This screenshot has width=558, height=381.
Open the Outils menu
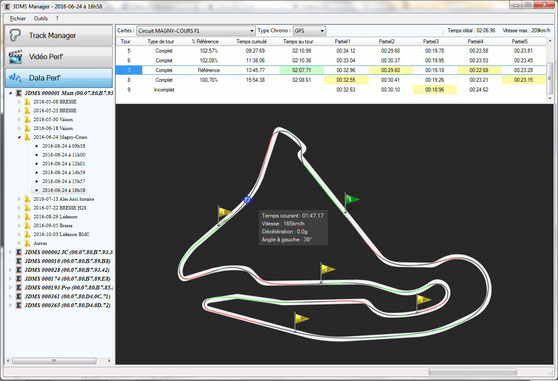[41, 18]
